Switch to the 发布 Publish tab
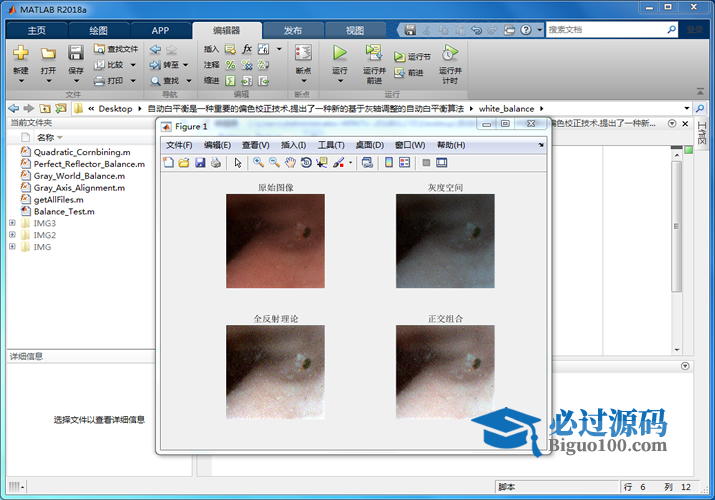This screenshot has height=500, width=715. click(x=293, y=31)
